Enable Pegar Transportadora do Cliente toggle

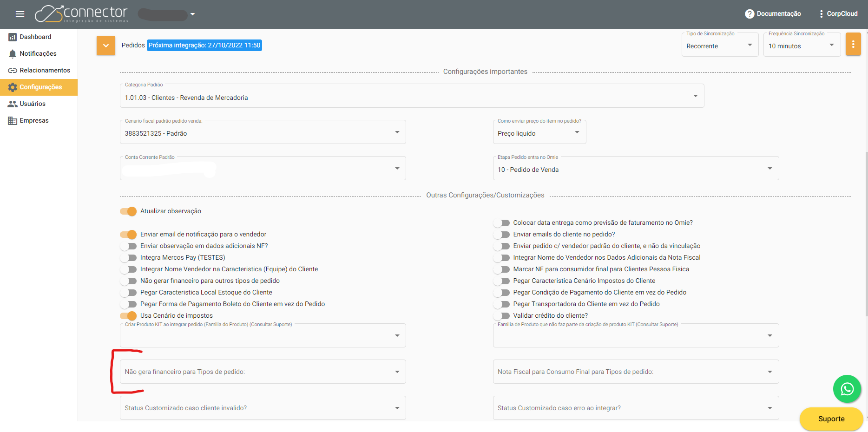(x=501, y=304)
